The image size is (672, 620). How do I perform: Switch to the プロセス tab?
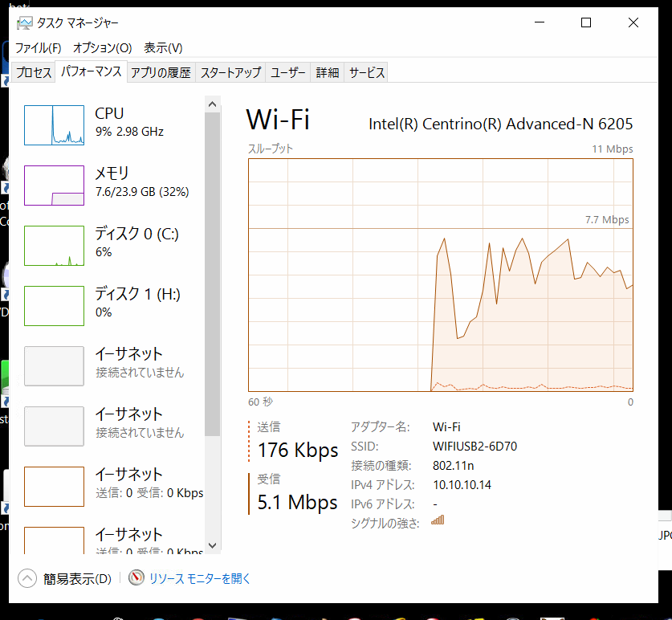pyautogui.click(x=34, y=72)
